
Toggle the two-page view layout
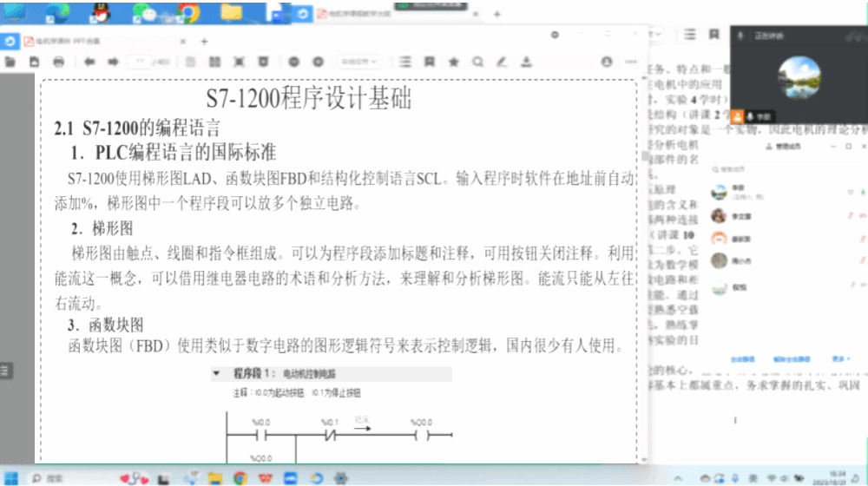pyautogui.click(x=214, y=62)
